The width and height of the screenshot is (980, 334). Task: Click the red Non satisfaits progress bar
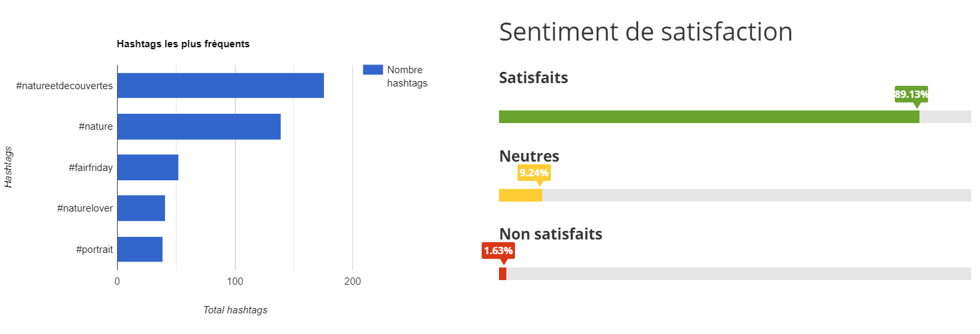click(502, 273)
